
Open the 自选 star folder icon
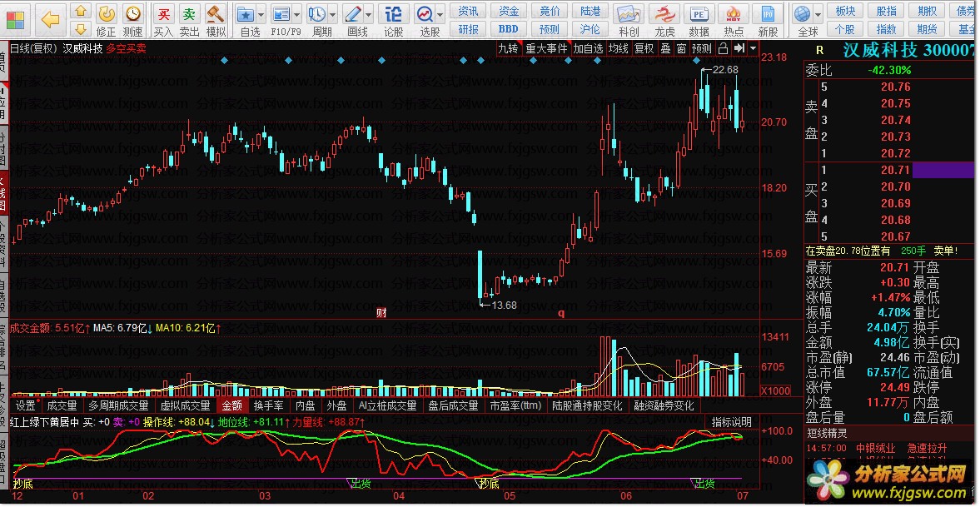coord(245,14)
